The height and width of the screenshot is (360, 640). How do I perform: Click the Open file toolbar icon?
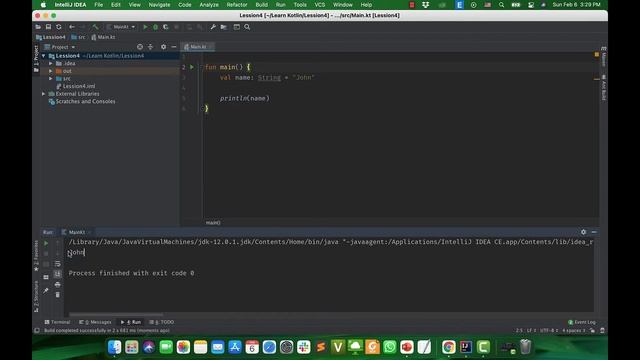(x=38, y=27)
